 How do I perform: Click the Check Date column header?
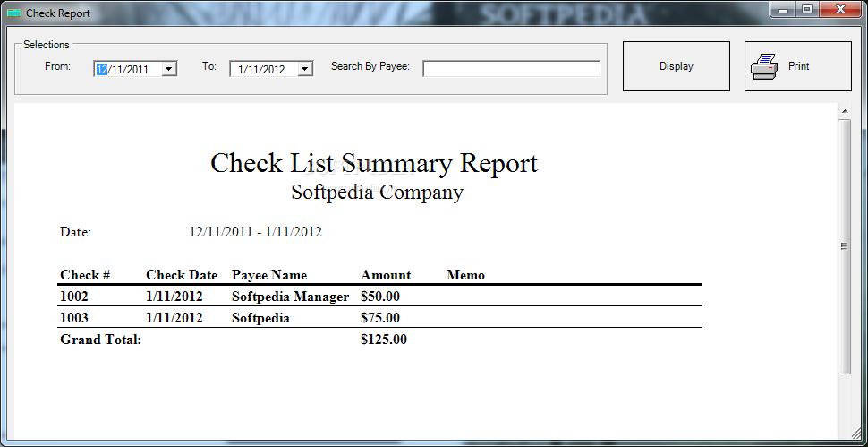click(182, 275)
